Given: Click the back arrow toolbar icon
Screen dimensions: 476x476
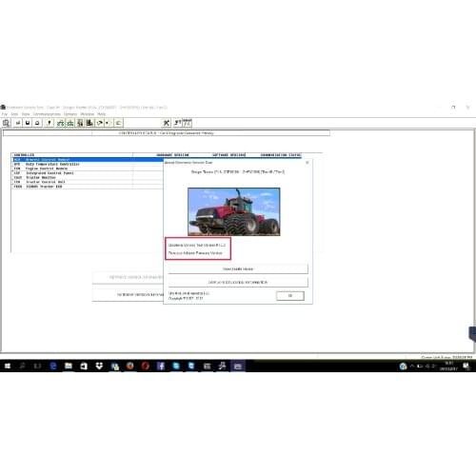Looking at the screenshot, I should pos(118,123).
